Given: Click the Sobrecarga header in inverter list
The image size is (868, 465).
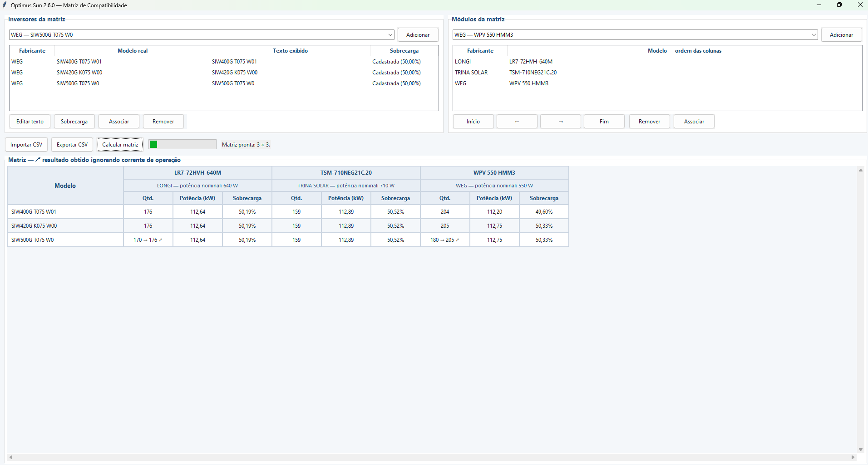Looking at the screenshot, I should pos(404,51).
